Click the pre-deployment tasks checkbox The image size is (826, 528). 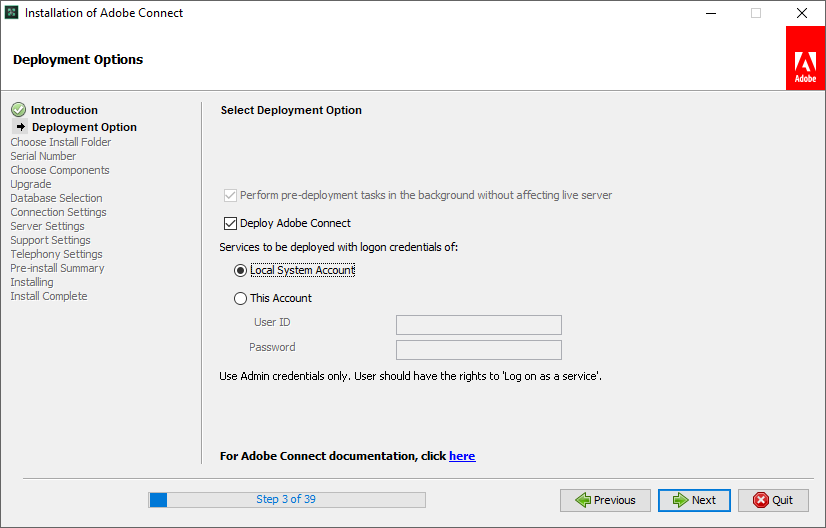(230, 195)
